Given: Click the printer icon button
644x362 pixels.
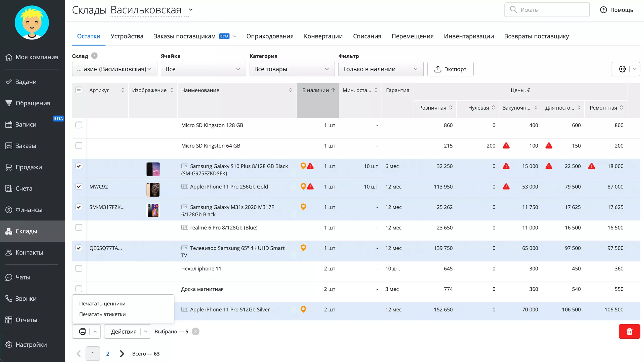Looking at the screenshot, I should [x=83, y=331].
